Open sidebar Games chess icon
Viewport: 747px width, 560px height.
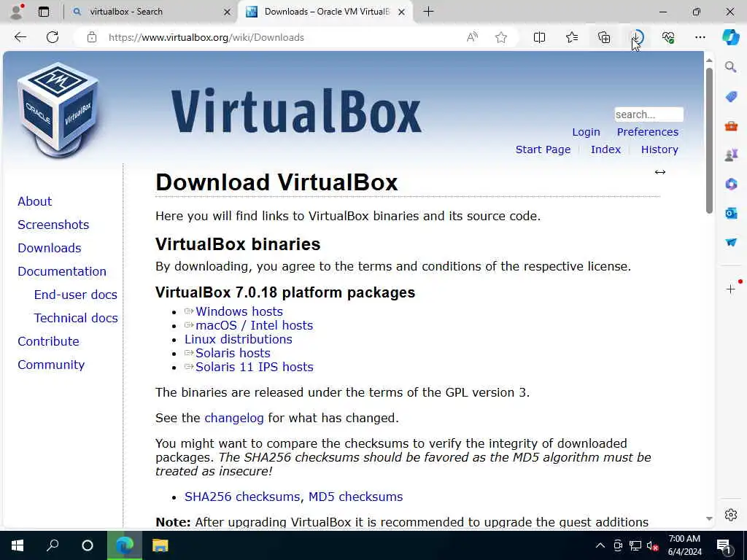tap(731, 155)
